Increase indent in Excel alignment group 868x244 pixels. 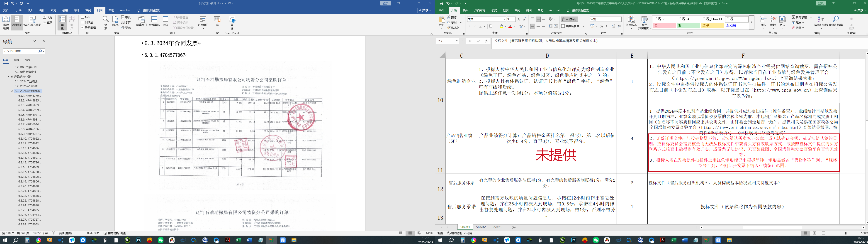pyautogui.click(x=556, y=26)
